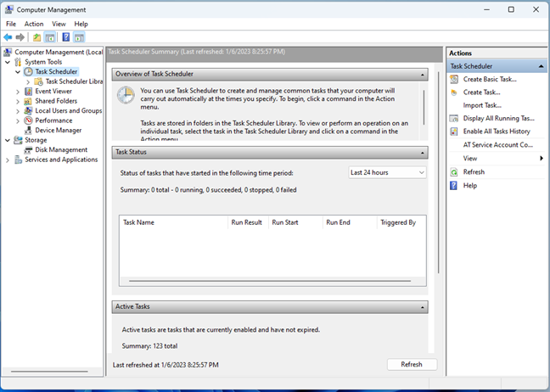Open the View submenu arrow in Actions
Screen dimensions: 550x392
click(x=542, y=159)
